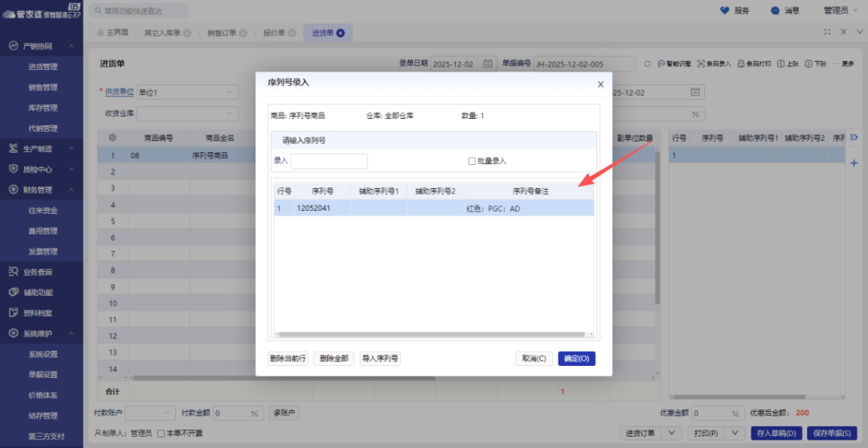868x448 pixels.
Task: Click the 导入序列号 button
Action: (x=380, y=359)
